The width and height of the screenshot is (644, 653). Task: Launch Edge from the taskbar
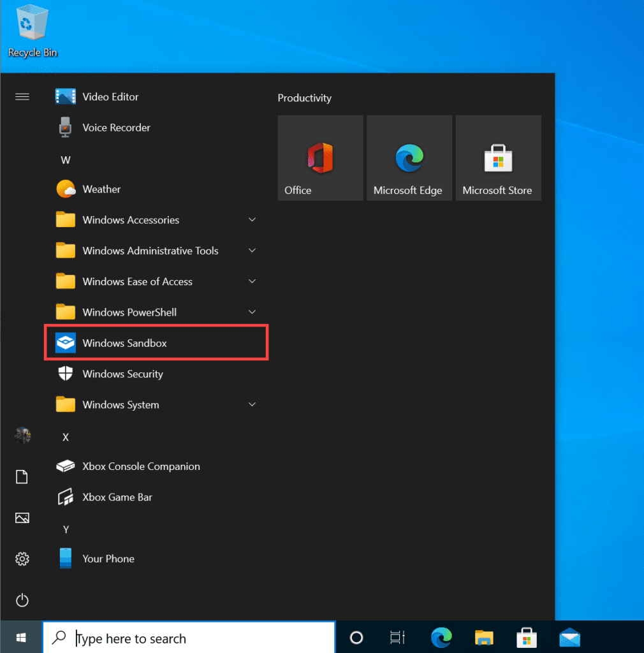pyautogui.click(x=441, y=637)
